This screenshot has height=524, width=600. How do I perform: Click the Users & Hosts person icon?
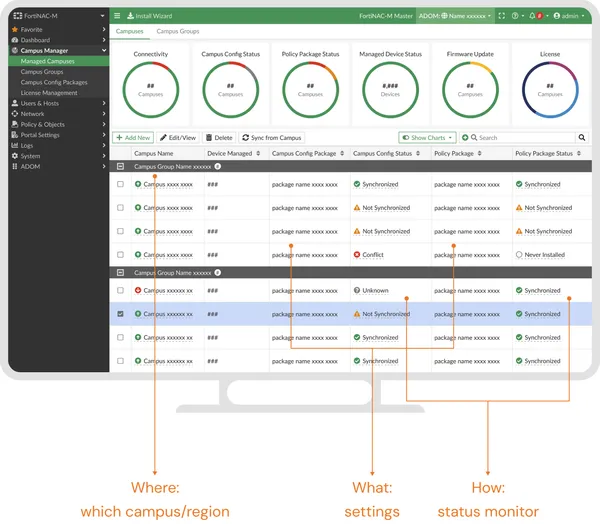coord(15,103)
